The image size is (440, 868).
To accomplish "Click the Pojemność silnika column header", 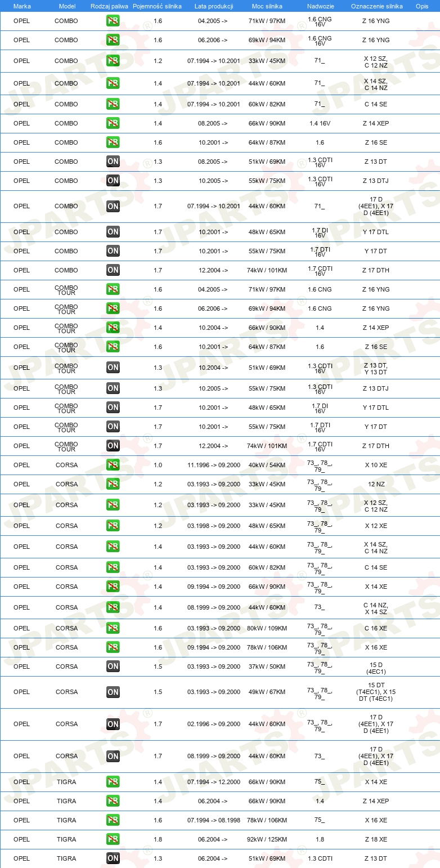I will tap(157, 6).
